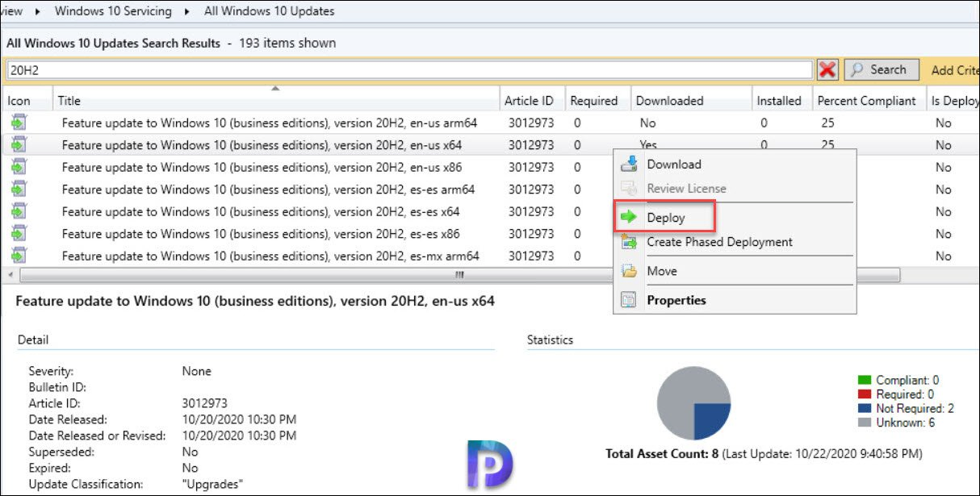Click Downloaded value 'No' in arm64 row
980x496 pixels.
click(x=647, y=123)
